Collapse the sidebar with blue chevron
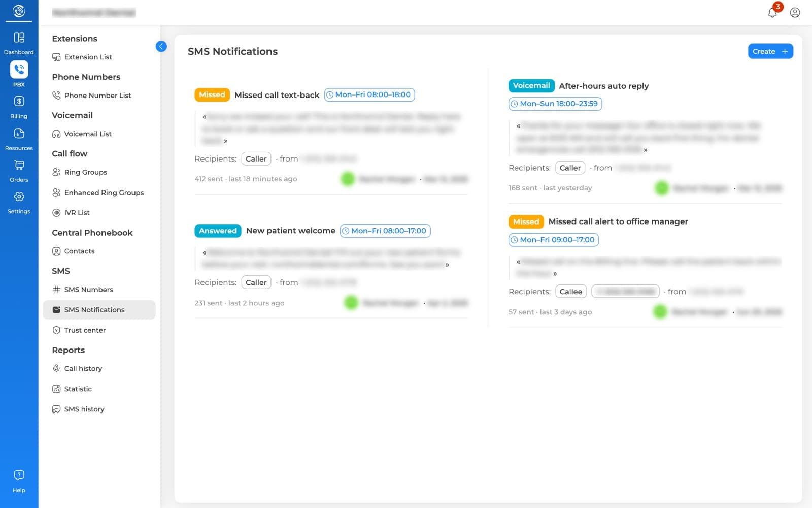The width and height of the screenshot is (812, 508). 161,46
